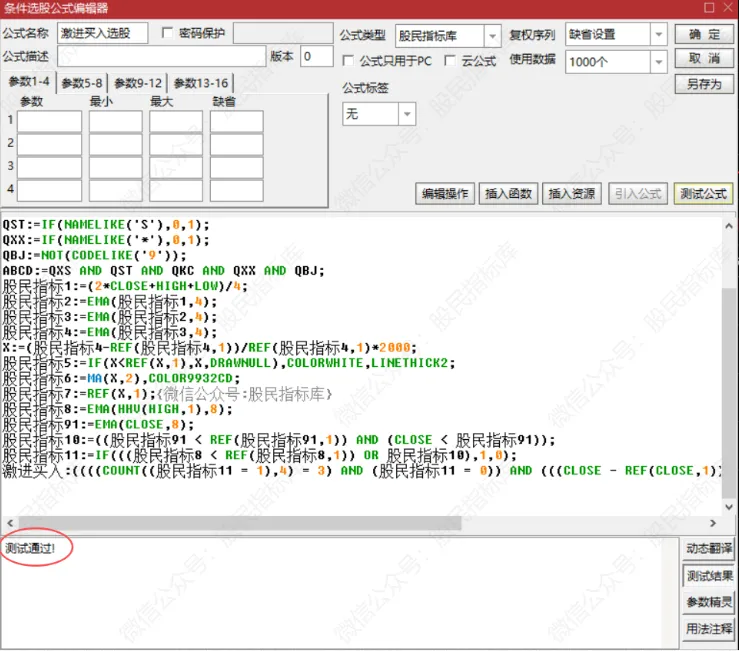
Task: Click the 确定 confirm button
Action: (704, 34)
